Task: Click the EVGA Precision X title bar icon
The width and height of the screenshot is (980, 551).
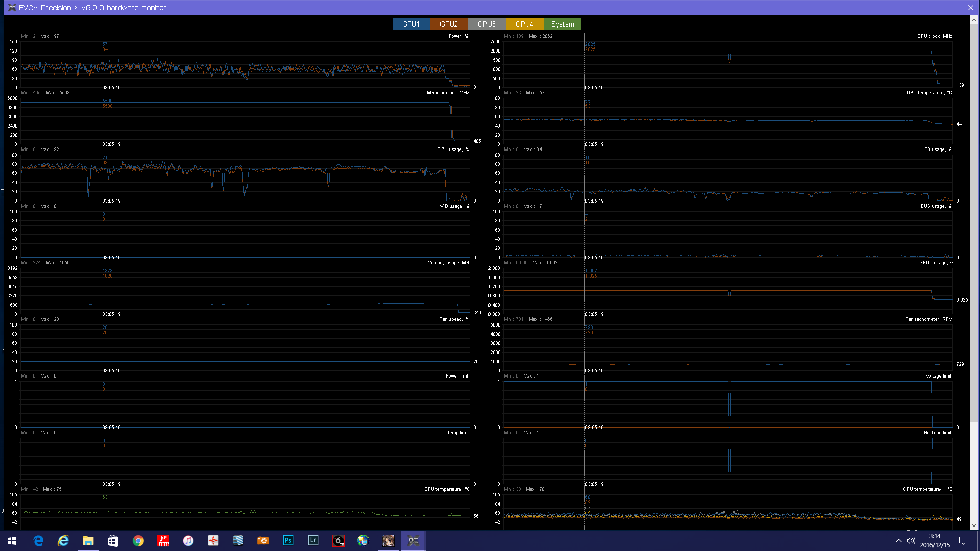Action: point(12,8)
